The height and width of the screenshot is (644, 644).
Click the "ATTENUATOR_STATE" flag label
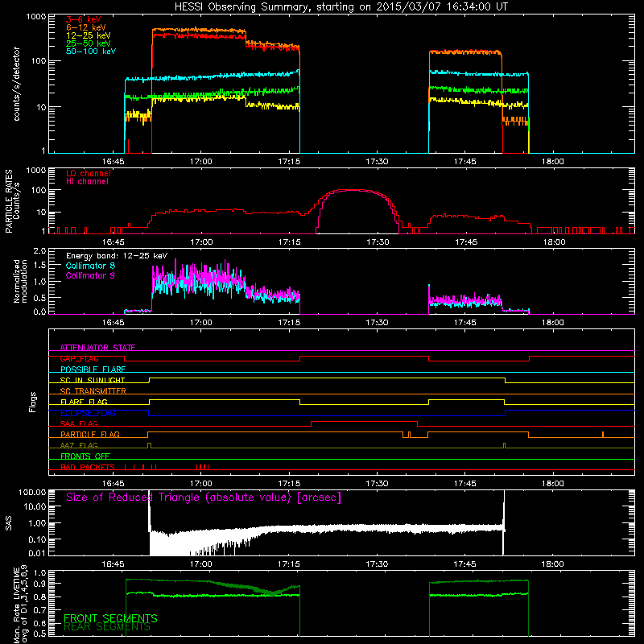97,348
